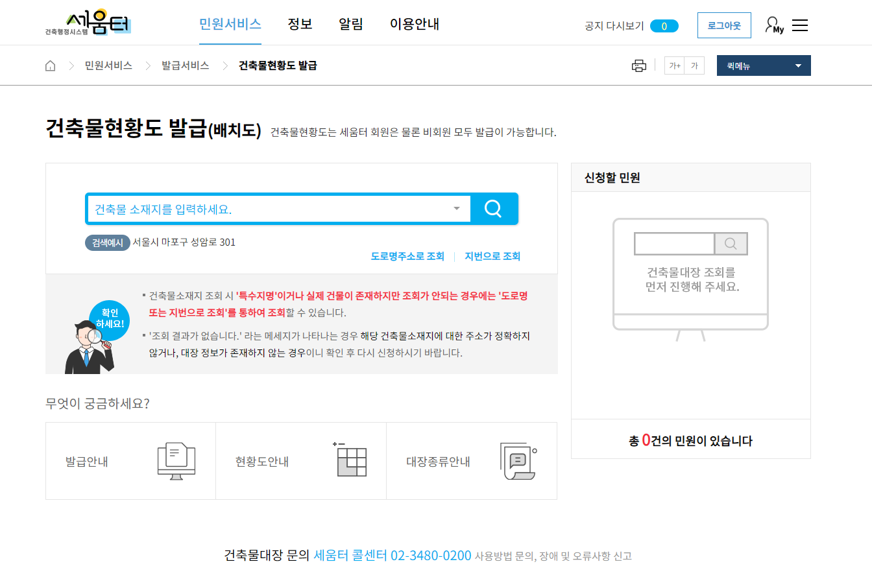Select the 발급안내 monitor icon

pos(175,461)
